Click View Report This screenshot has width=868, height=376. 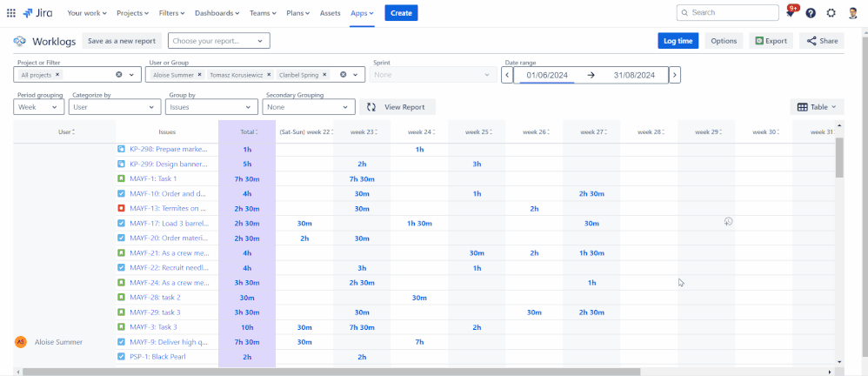[x=397, y=107]
